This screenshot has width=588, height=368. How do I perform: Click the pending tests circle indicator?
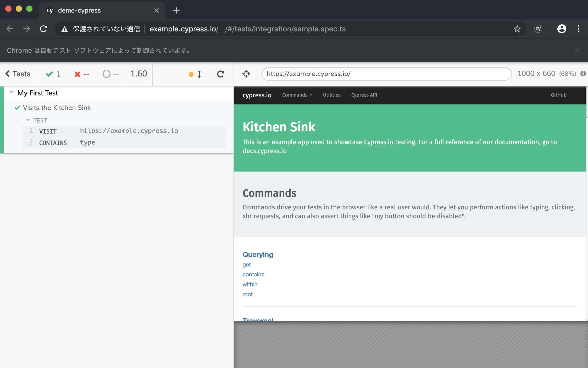pyautogui.click(x=111, y=74)
